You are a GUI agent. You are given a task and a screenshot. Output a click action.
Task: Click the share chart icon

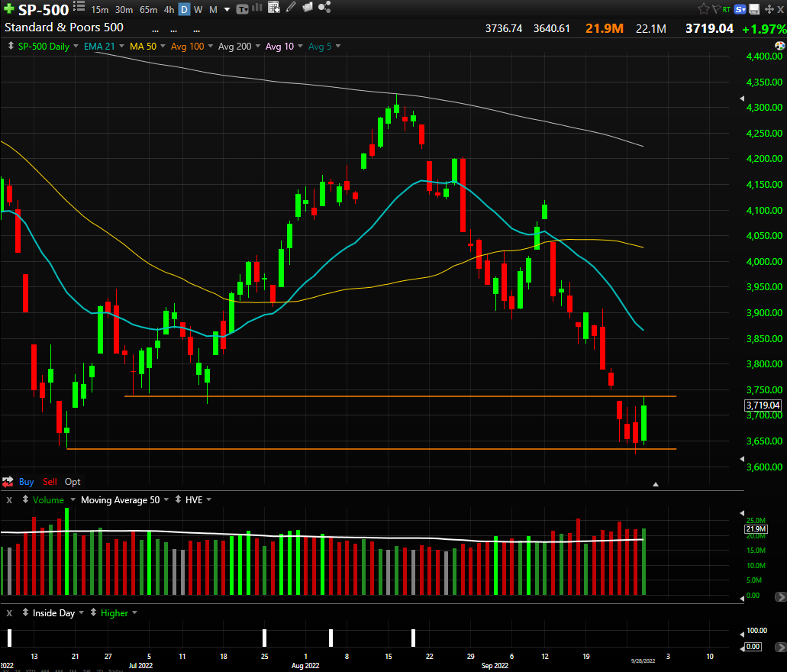tap(324, 7)
